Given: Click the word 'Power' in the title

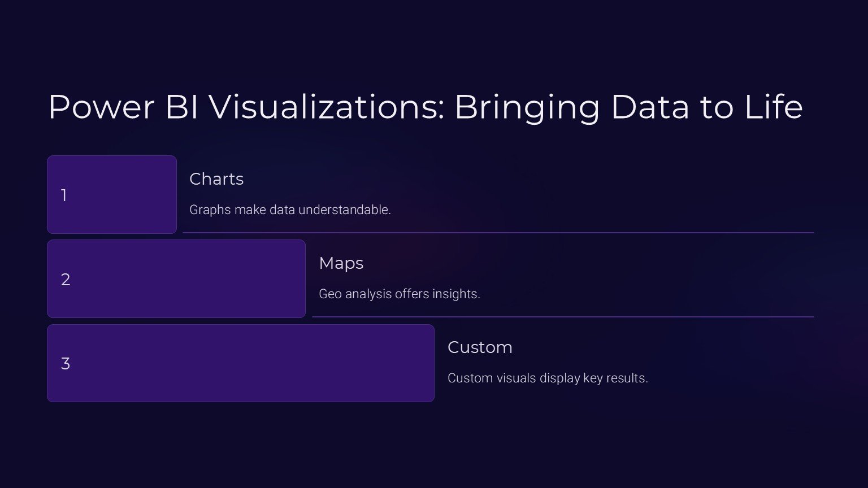Looking at the screenshot, I should click(102, 107).
